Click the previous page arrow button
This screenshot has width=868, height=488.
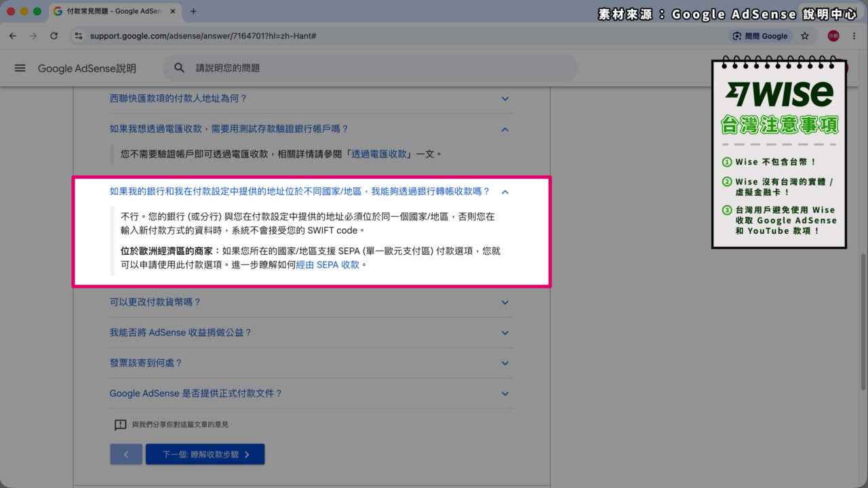[x=126, y=455]
